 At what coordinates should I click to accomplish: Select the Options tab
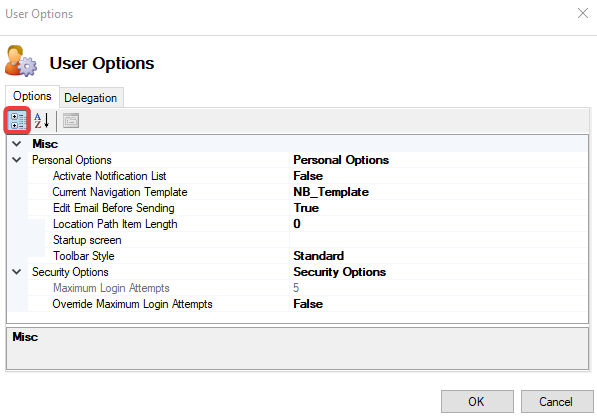(x=32, y=96)
